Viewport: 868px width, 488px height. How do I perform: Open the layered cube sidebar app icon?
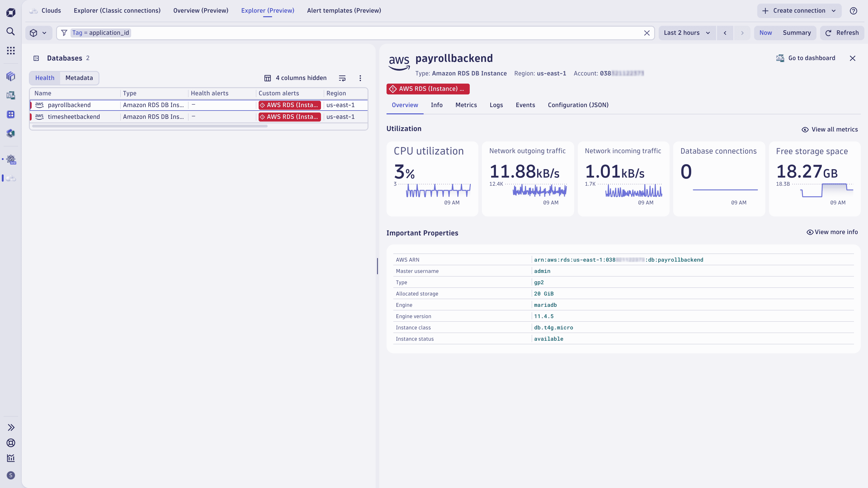click(x=11, y=76)
